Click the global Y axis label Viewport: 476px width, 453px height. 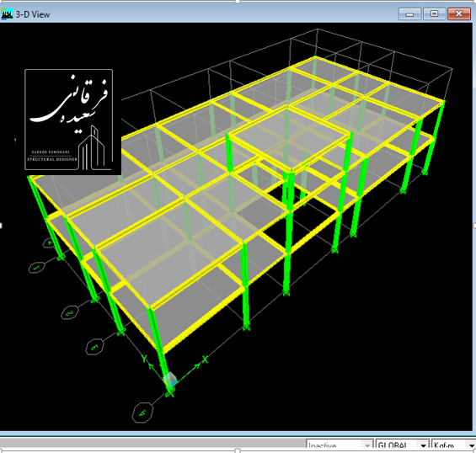(145, 359)
